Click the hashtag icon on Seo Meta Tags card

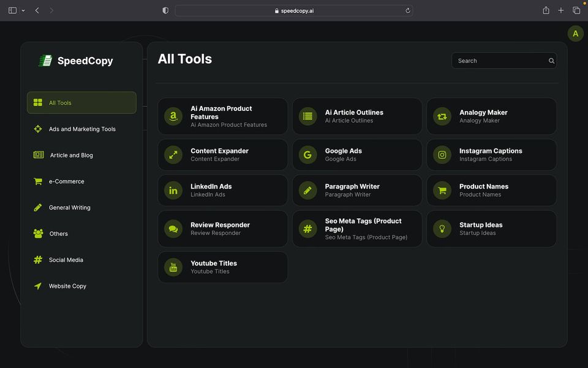point(307,229)
